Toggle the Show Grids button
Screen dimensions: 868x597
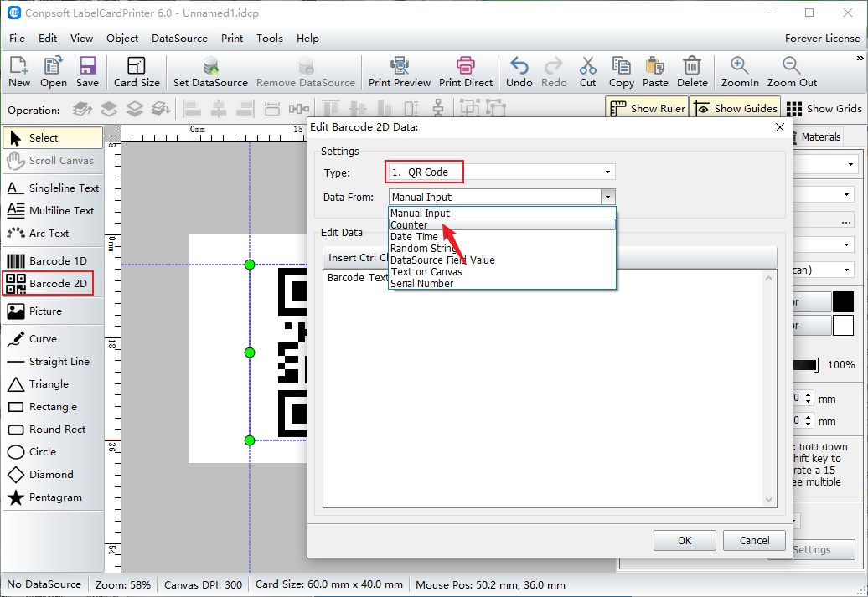tap(824, 109)
